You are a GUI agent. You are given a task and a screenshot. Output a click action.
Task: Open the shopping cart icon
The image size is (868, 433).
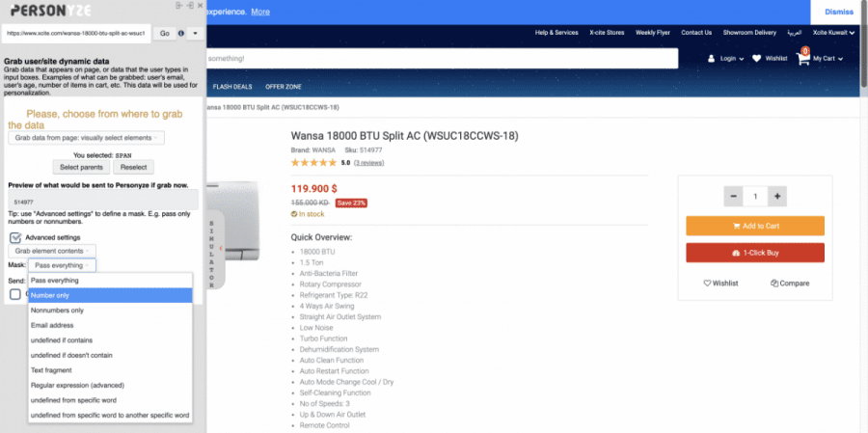point(802,57)
